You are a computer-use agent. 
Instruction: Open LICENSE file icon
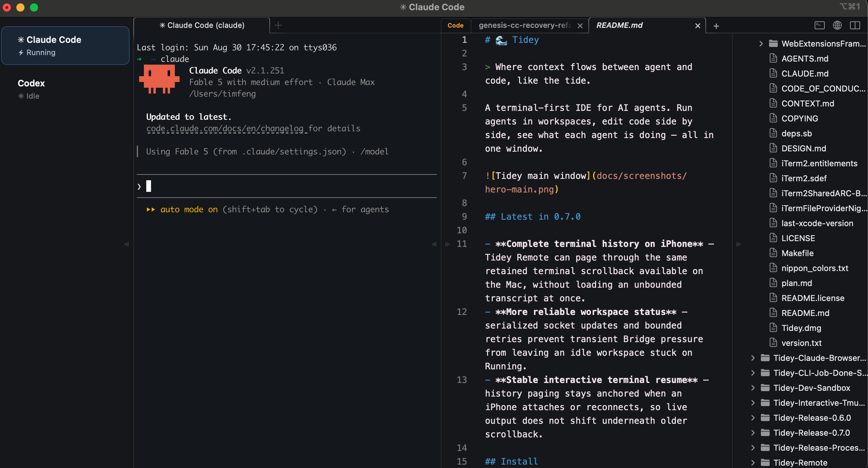(x=773, y=238)
